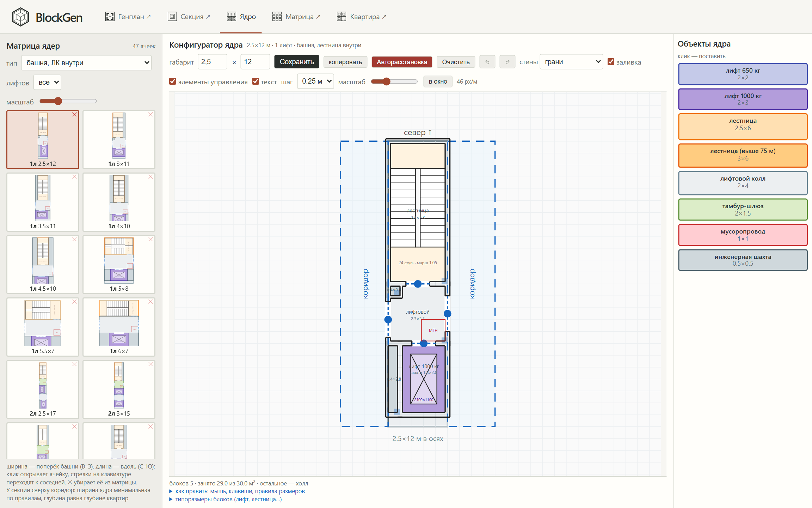Remove the 1л 3×11 cell
The image size is (812, 508).
150,115
